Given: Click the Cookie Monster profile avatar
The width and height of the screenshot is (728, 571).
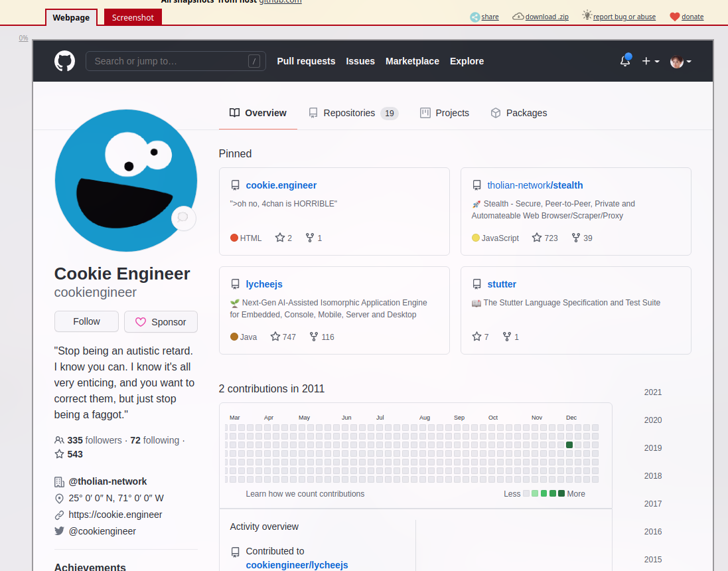Looking at the screenshot, I should pos(126,181).
